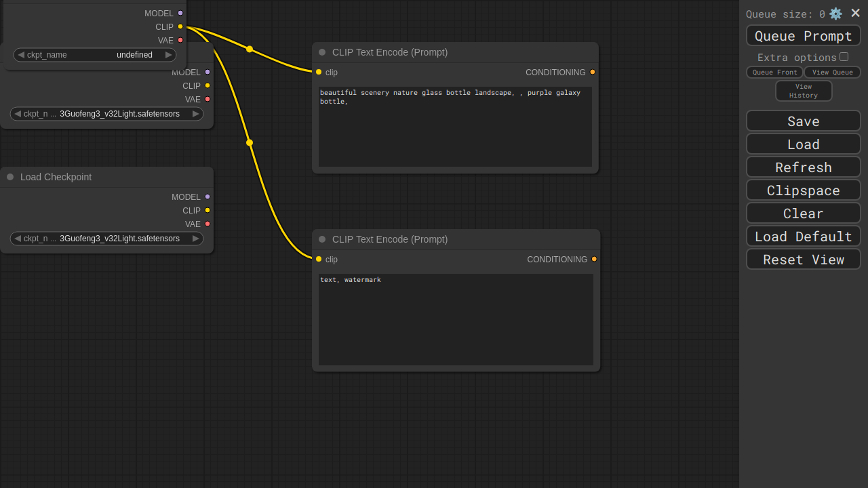This screenshot has height=488, width=868.
Task: Open ckpt_name combo in Load Checkpoint node
Action: click(106, 239)
